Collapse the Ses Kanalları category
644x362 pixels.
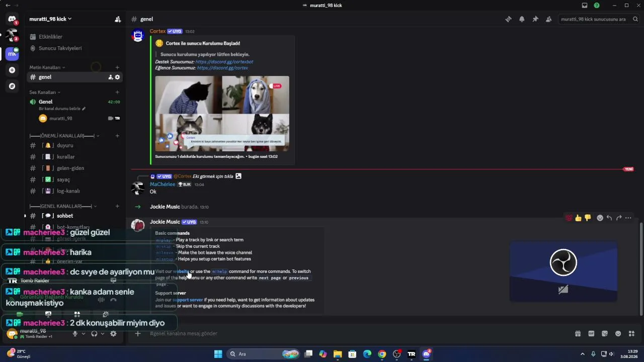45,93
